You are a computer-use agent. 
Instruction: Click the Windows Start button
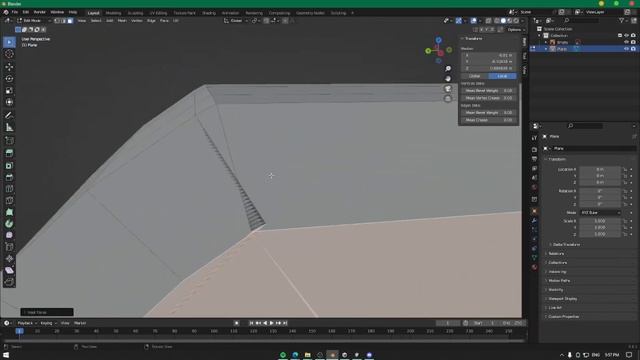pos(6,355)
